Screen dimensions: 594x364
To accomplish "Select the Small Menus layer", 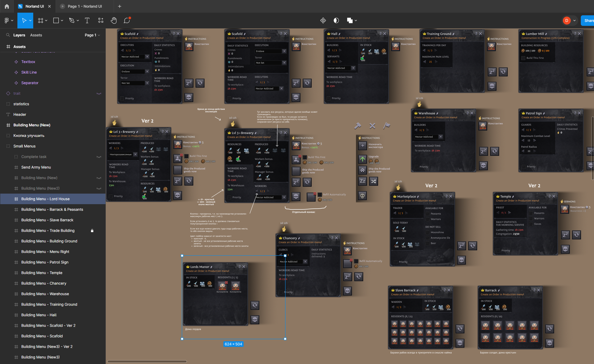I will (x=53, y=146).
